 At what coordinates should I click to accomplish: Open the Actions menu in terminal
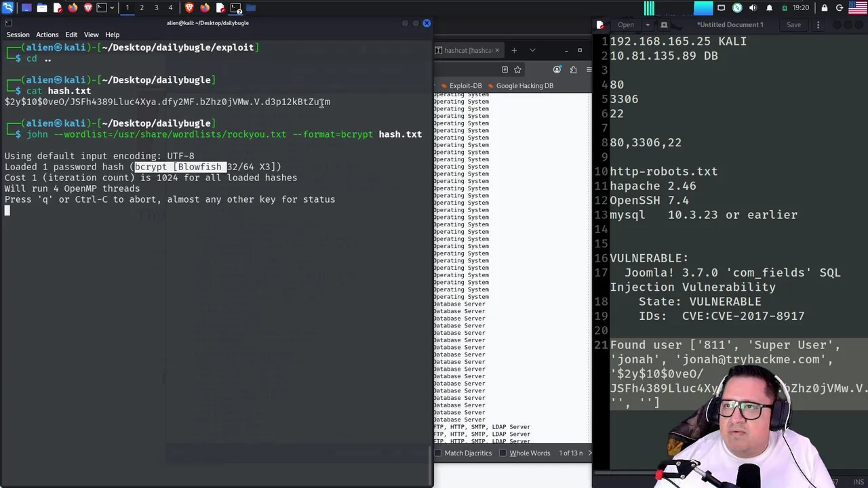click(47, 35)
